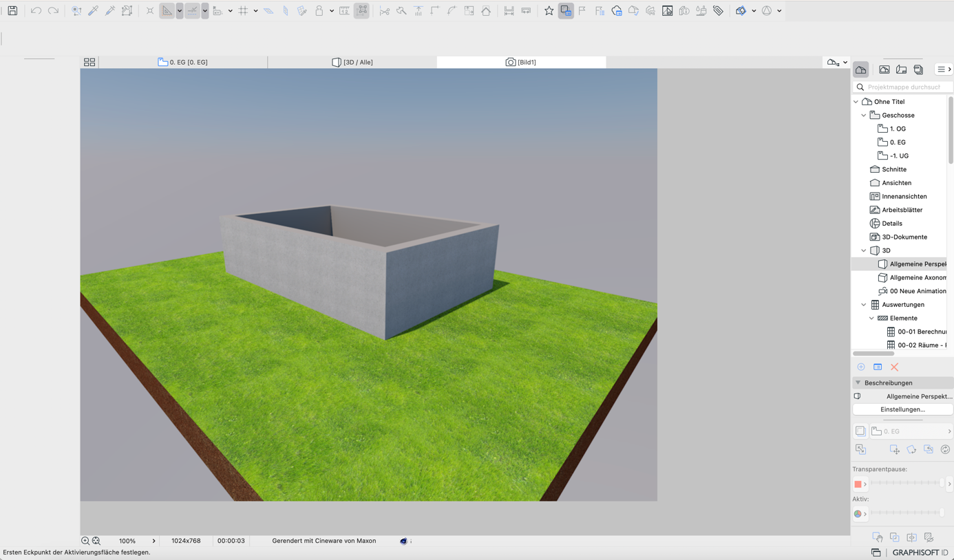Screen dimensions: 954x560
Task: Open the navigator options menu button
Action: (x=944, y=69)
